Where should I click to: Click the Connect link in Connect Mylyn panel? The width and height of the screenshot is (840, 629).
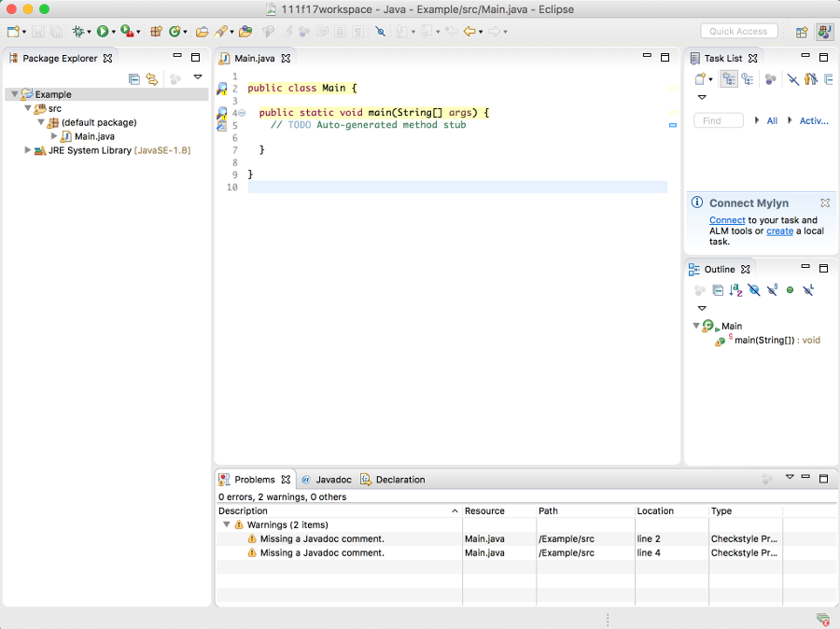(x=727, y=220)
